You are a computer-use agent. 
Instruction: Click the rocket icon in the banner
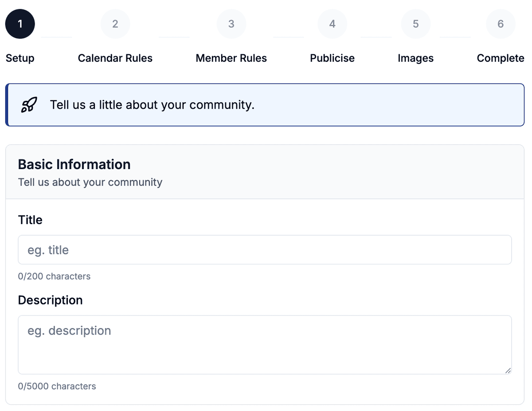tap(29, 105)
